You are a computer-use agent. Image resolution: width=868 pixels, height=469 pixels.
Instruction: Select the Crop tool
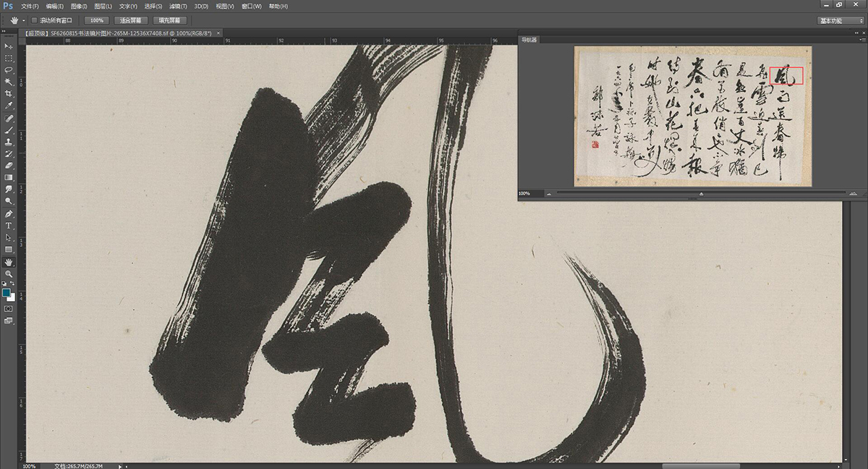click(x=9, y=93)
